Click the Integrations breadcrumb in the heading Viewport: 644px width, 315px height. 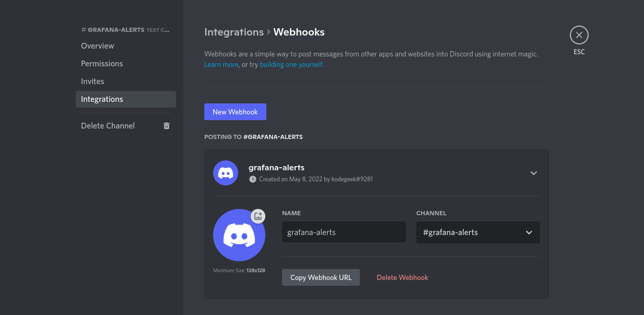[x=234, y=32]
